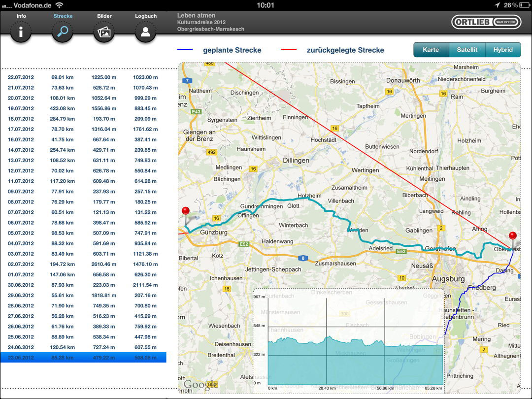Select the 24.06.2012 route entry
532x399 pixels.
click(83, 347)
